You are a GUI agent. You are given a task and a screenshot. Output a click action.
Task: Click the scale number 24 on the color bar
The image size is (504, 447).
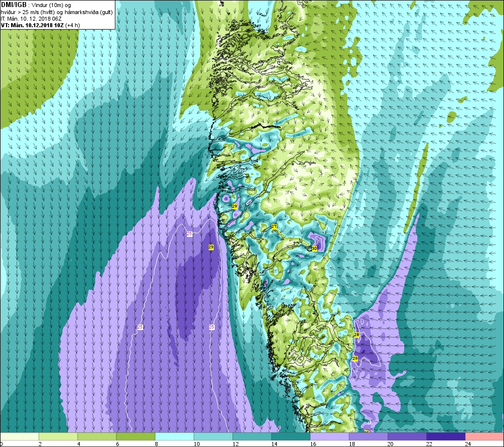coord(468,444)
